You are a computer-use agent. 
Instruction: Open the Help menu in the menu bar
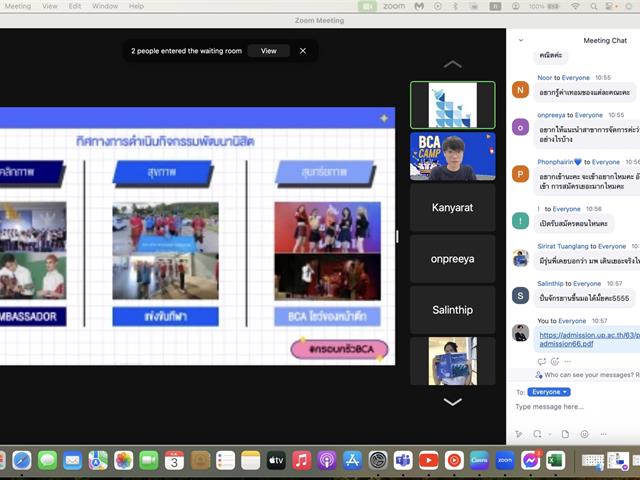[x=136, y=6]
